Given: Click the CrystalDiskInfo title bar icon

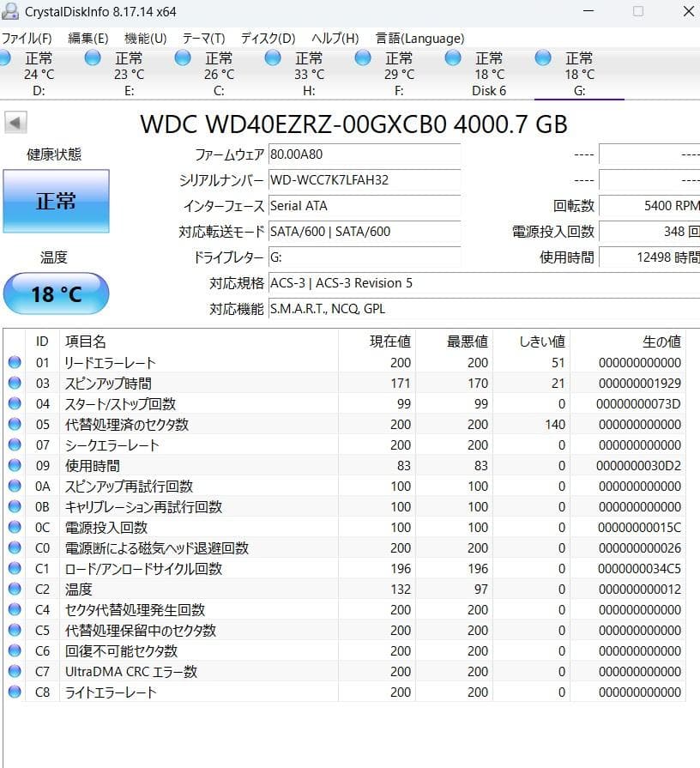Looking at the screenshot, I should click(9, 11).
